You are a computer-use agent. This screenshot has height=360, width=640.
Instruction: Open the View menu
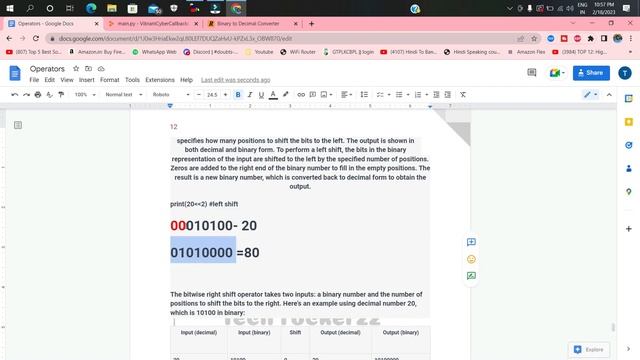tap(67, 80)
